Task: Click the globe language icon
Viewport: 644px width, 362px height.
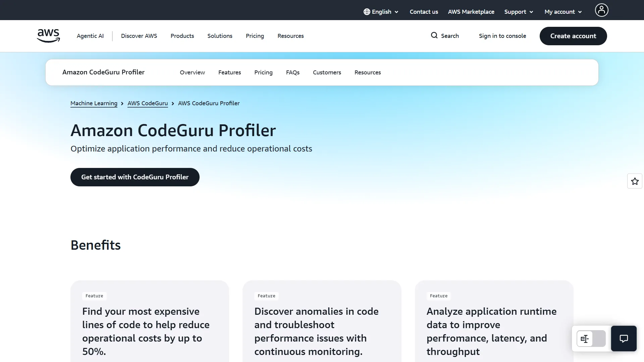Action: (x=367, y=12)
